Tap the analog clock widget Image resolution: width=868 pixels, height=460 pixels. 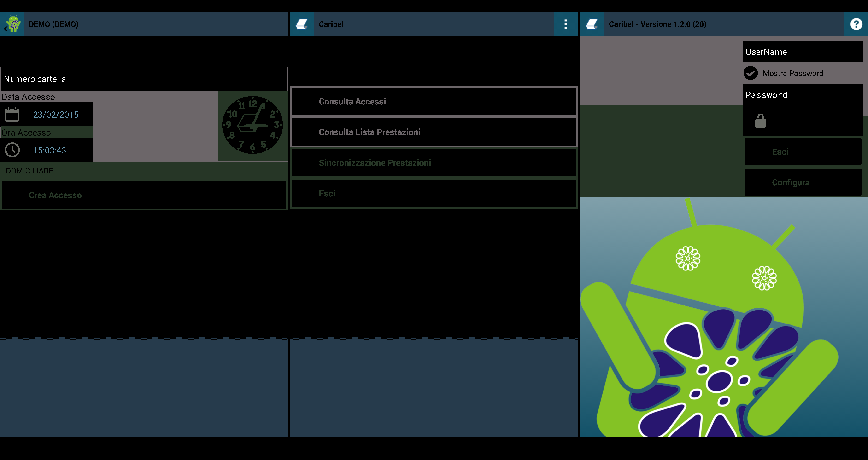[252, 125]
